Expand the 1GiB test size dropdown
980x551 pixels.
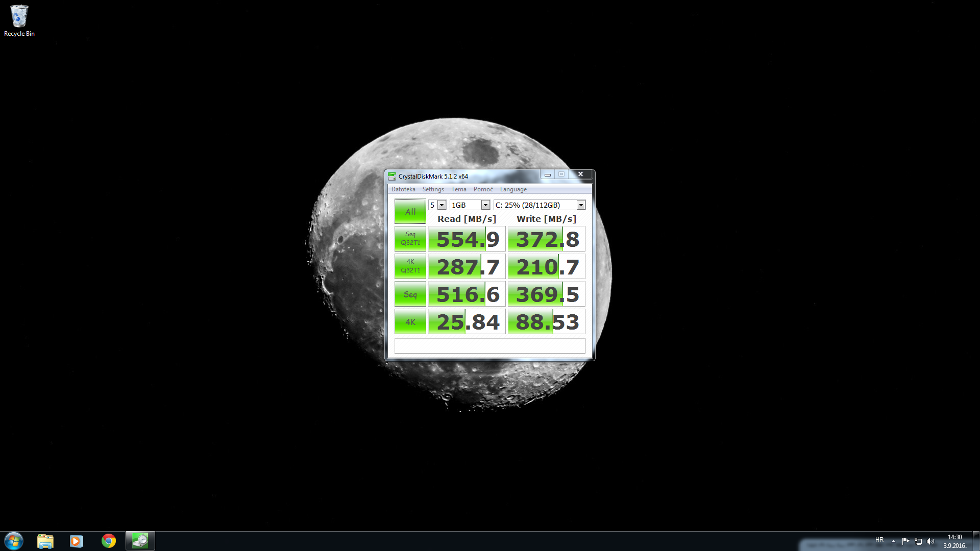pos(485,205)
